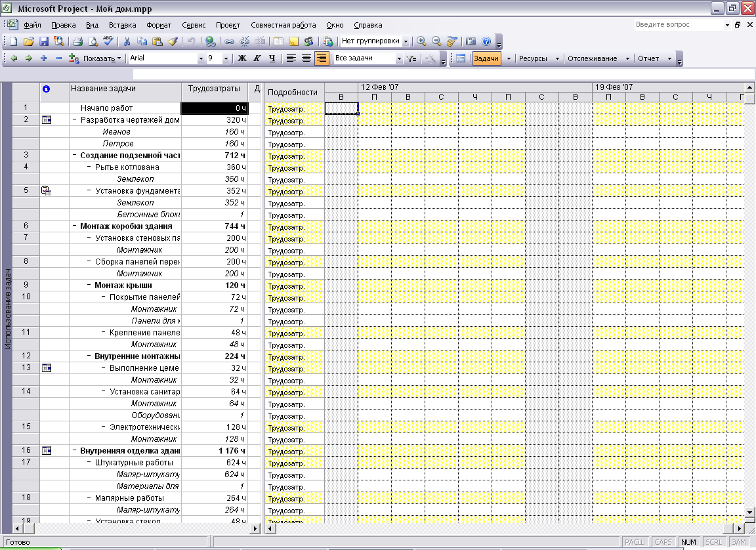Open the Нет группировки grouping dropdown
The image size is (756, 550).
406,41
